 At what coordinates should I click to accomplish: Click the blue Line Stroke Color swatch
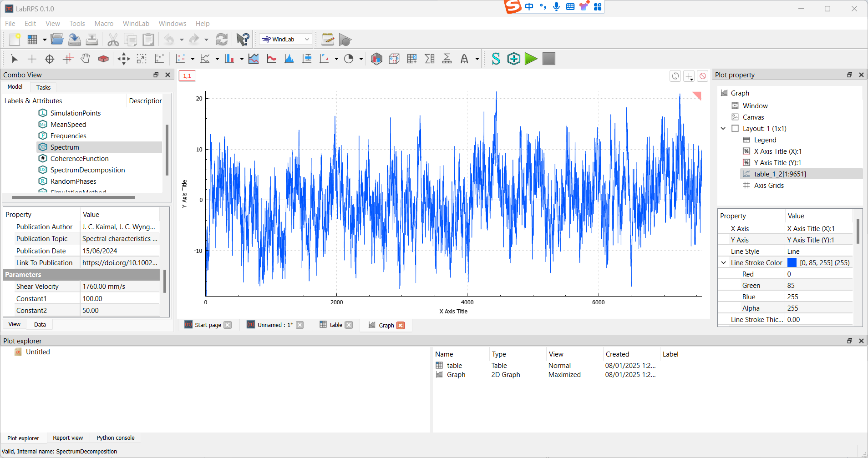tap(792, 263)
